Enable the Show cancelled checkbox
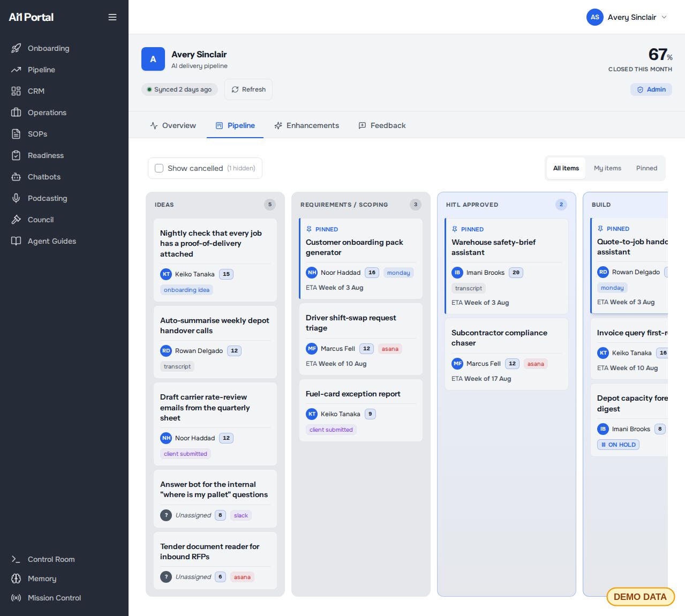Image resolution: width=685 pixels, height=616 pixels. [x=159, y=168]
